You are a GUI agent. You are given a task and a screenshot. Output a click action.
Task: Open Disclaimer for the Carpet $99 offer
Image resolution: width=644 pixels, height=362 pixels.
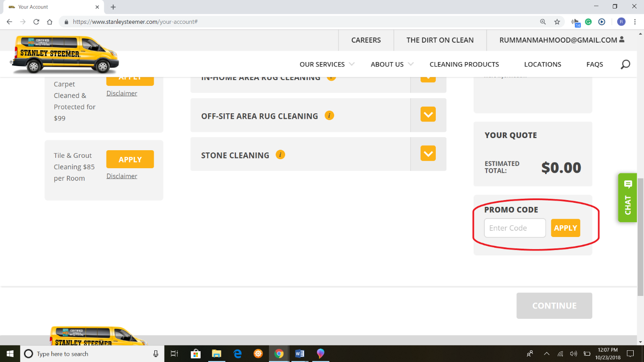pyautogui.click(x=122, y=93)
